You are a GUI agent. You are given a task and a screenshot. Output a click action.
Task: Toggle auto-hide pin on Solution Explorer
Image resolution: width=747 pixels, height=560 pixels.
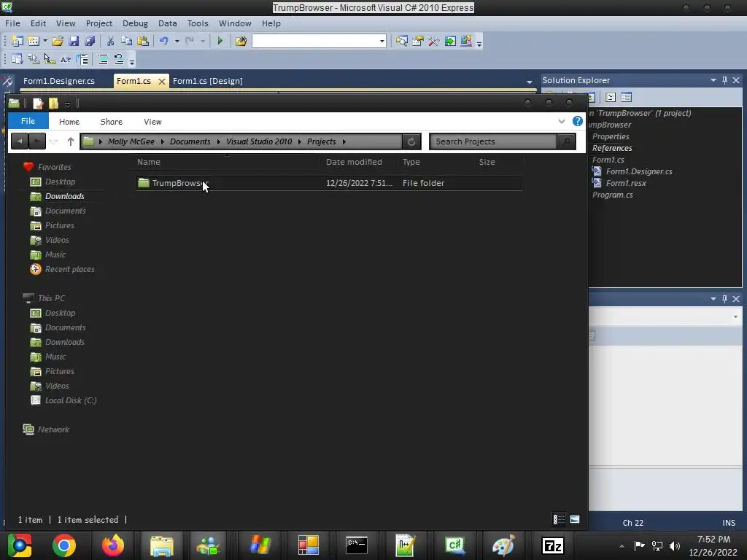point(724,80)
